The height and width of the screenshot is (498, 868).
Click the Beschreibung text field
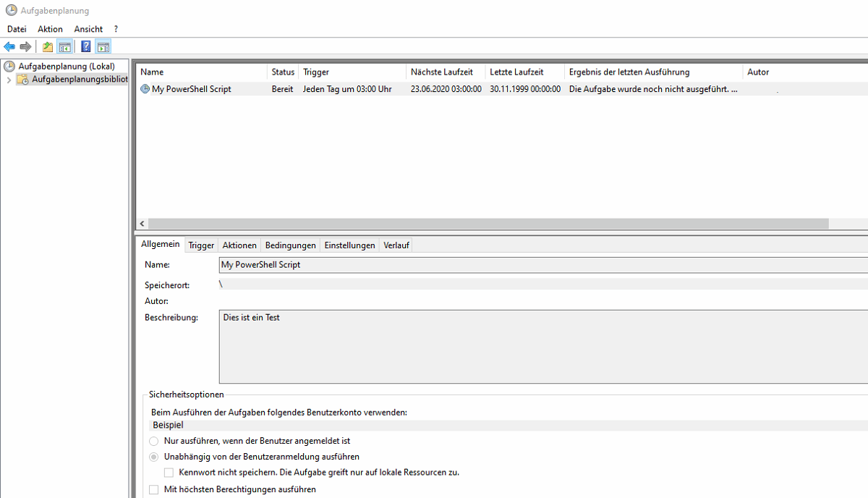pyautogui.click(x=542, y=347)
